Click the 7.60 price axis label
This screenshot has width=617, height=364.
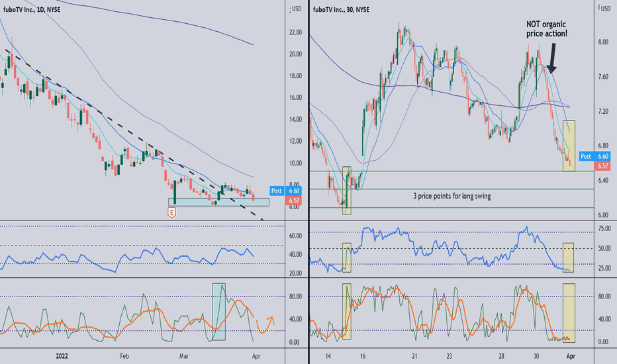point(603,77)
